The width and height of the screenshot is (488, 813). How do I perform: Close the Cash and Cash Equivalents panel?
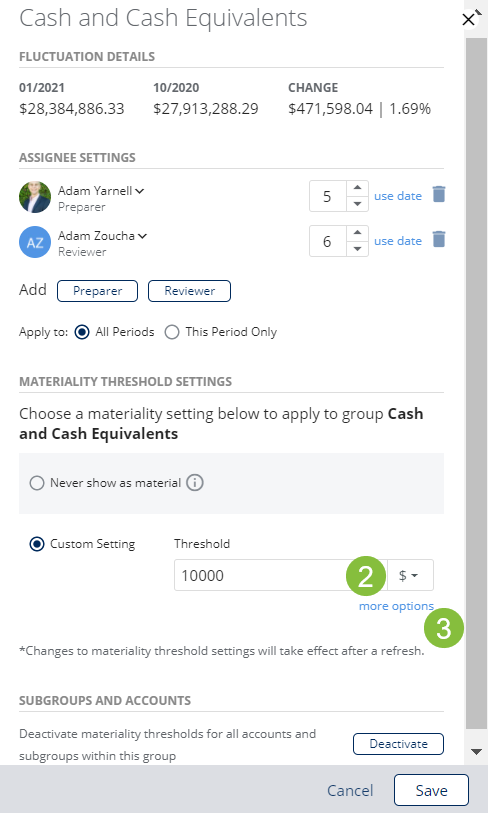pos(468,20)
